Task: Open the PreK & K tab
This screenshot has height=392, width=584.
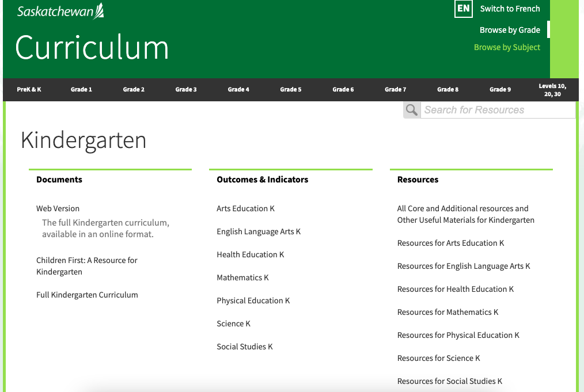Action: [29, 90]
